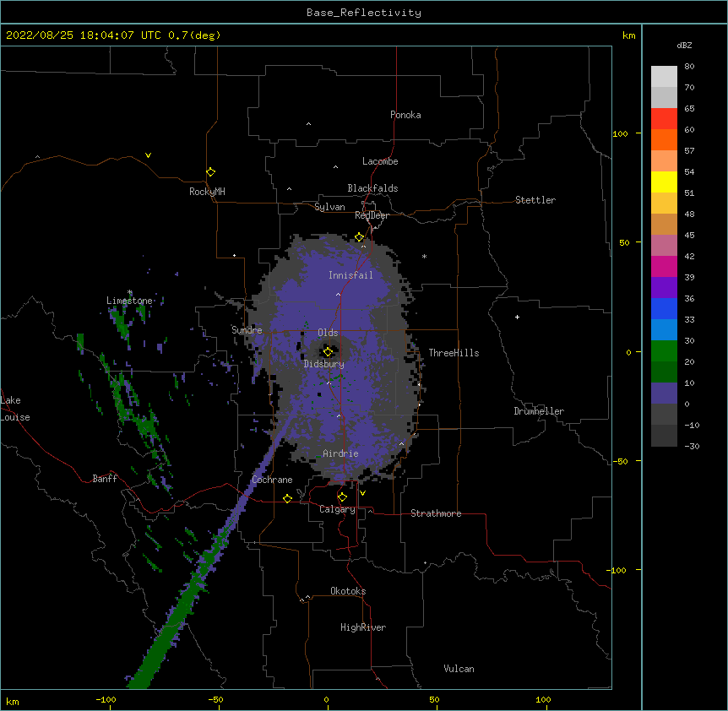This screenshot has height=711, width=728.
Task: Click the dBZ legend heading
Action: 684,46
